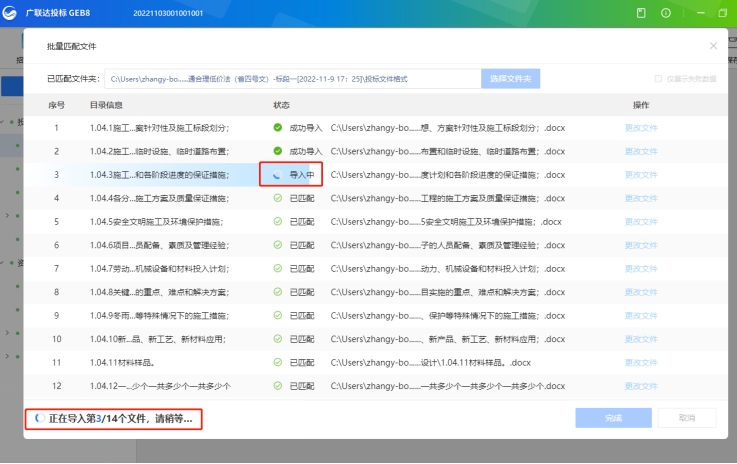Click the importing spinner icon in row 3
This screenshot has width=737, height=464.
tap(277, 174)
